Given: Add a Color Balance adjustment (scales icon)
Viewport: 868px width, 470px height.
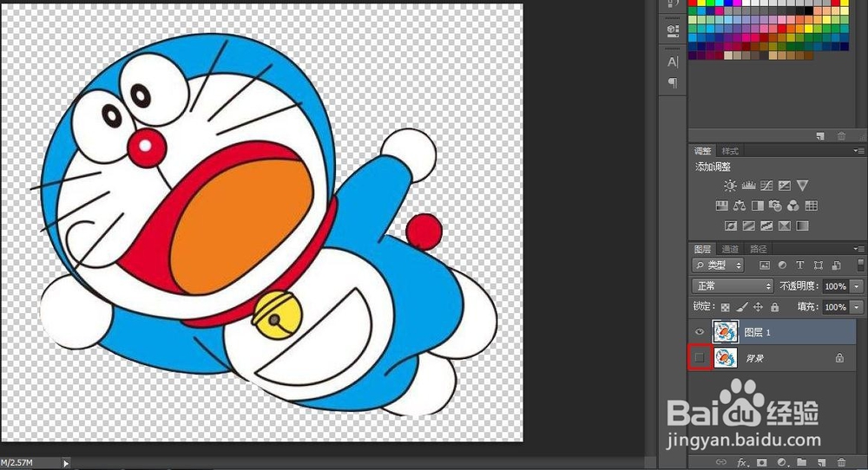Looking at the screenshot, I should (740, 206).
